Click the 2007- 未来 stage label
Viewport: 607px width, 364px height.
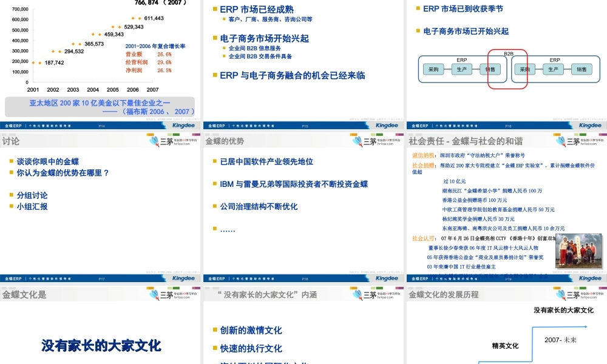click(x=560, y=340)
